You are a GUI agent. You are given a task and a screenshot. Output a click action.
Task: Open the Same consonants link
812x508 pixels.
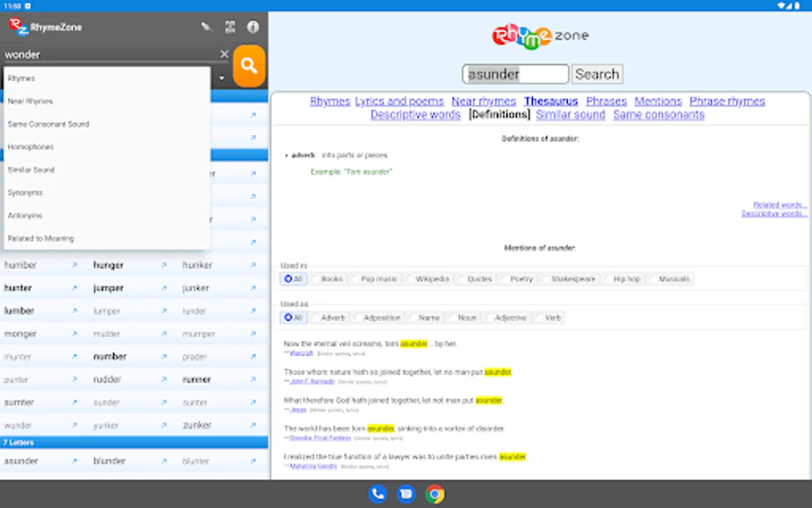[659, 115]
